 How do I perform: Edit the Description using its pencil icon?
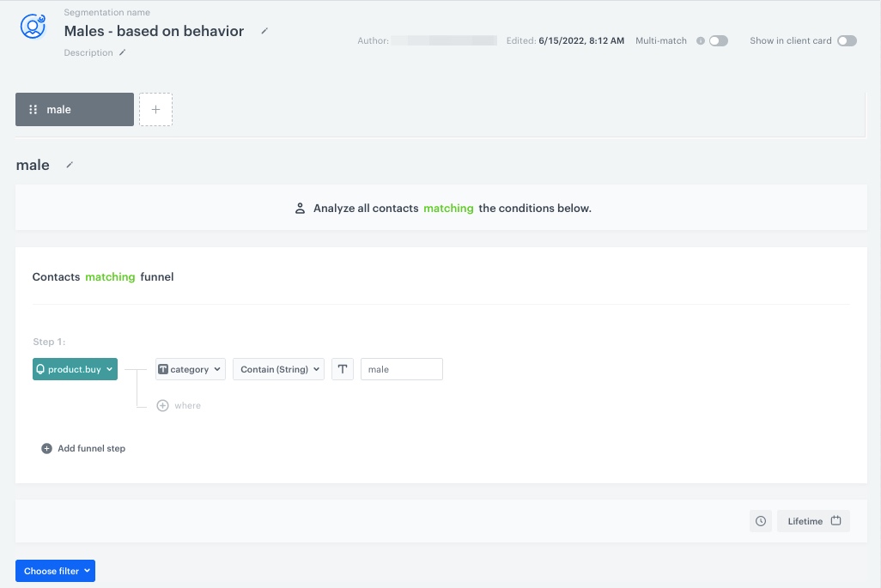(124, 52)
